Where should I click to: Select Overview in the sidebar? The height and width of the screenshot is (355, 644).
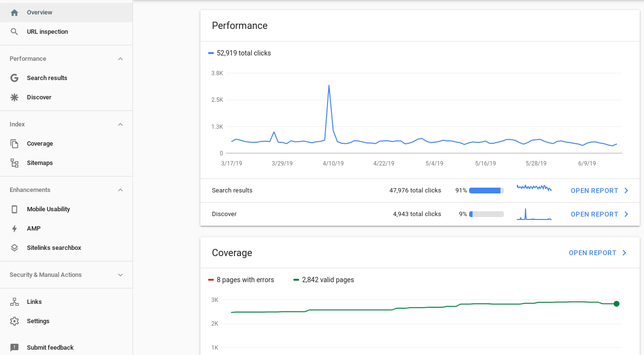(x=39, y=12)
